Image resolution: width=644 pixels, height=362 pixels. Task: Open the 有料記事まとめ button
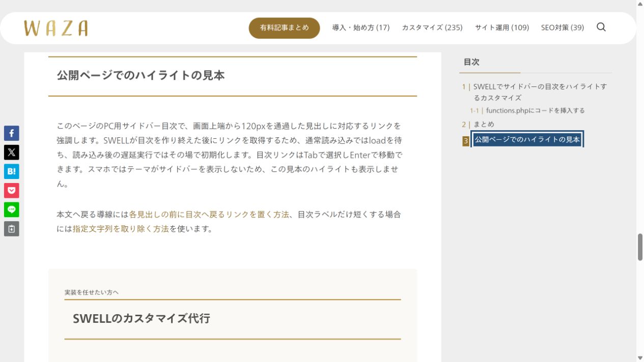pos(284,28)
